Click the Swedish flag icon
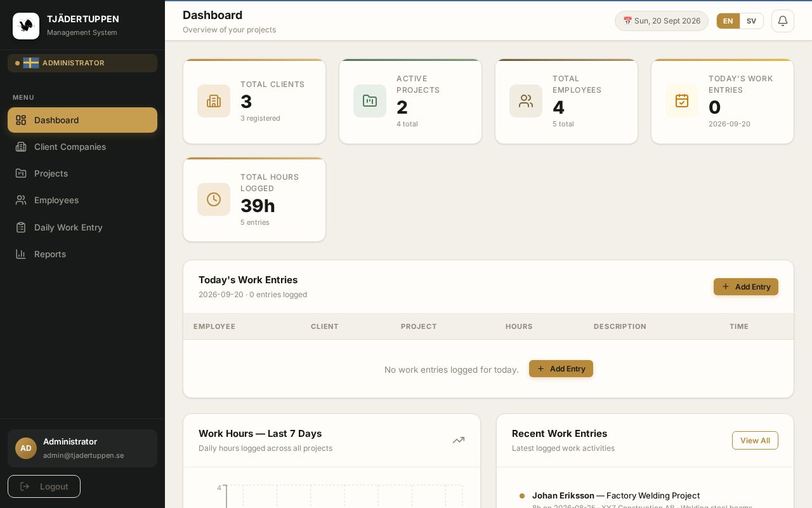 31,63
